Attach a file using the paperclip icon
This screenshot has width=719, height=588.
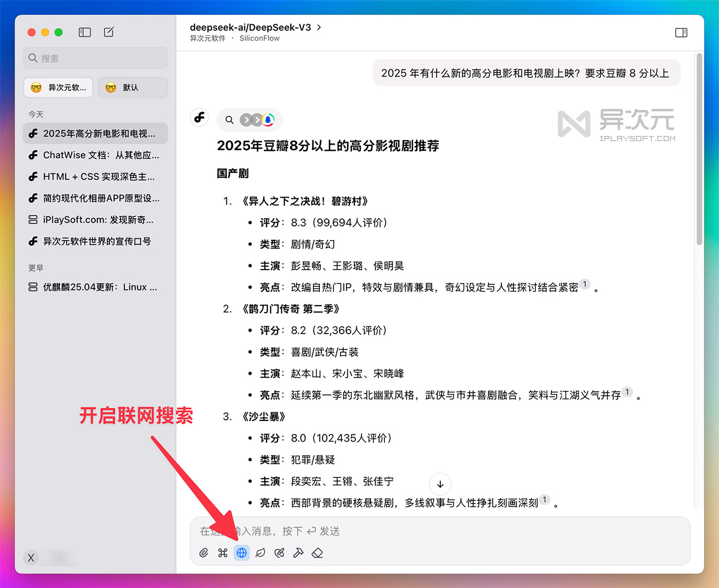coord(204,553)
